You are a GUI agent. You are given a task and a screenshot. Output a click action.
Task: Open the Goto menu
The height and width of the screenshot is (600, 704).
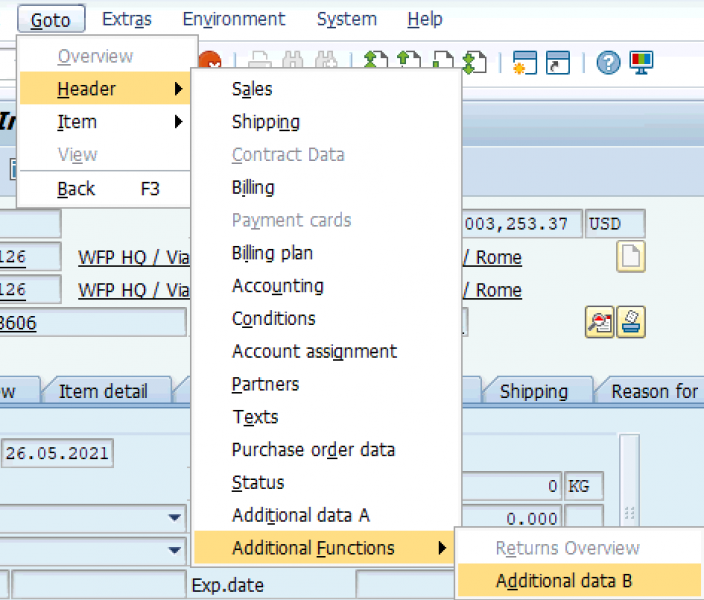coord(51,19)
